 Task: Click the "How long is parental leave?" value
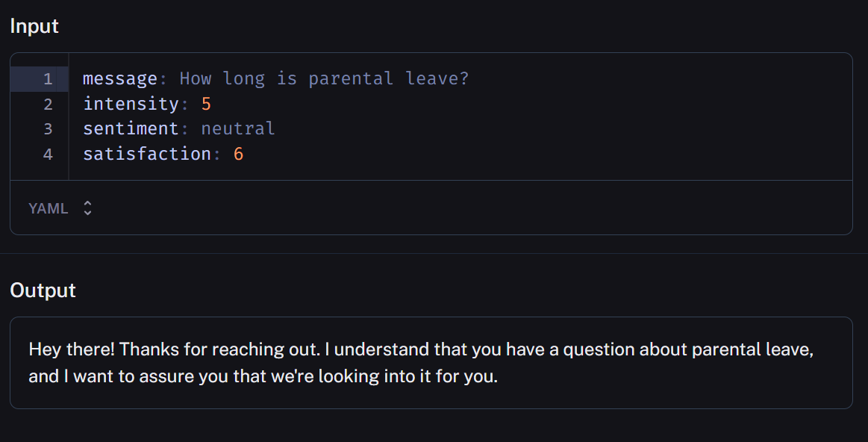point(324,78)
